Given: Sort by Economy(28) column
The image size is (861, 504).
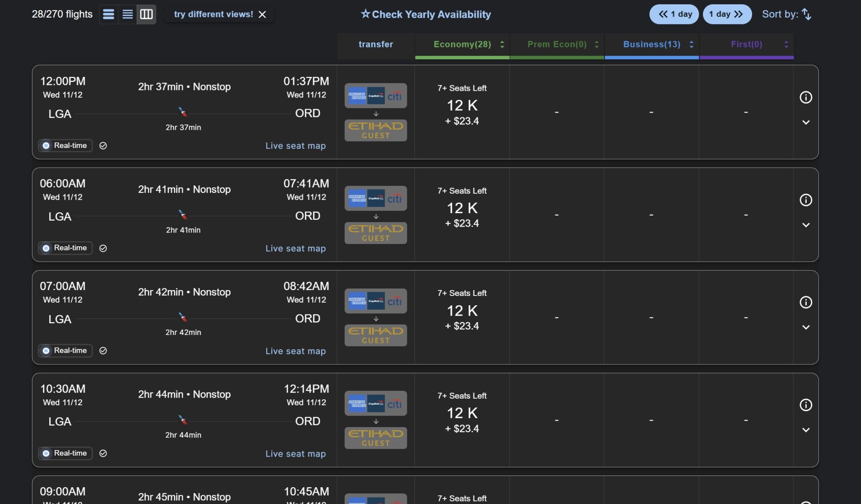Looking at the screenshot, I should coord(462,45).
